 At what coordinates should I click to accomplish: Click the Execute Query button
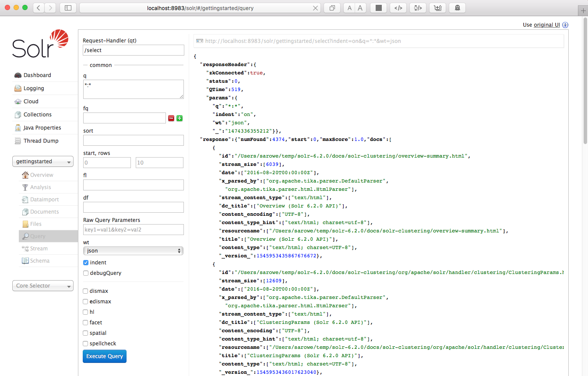tap(104, 356)
